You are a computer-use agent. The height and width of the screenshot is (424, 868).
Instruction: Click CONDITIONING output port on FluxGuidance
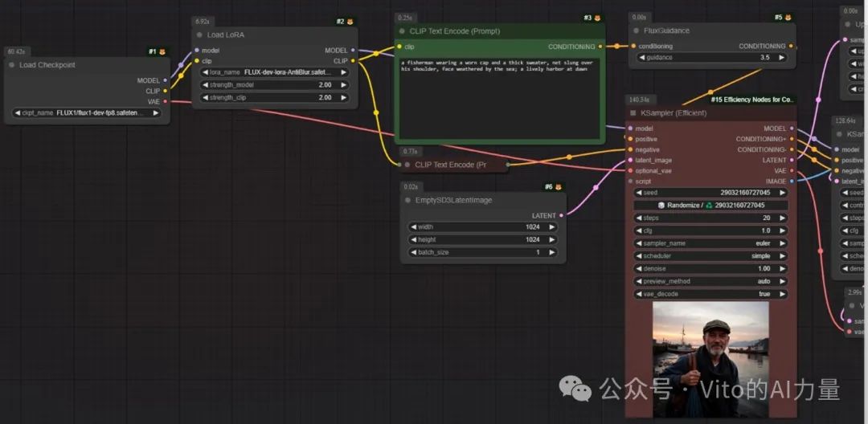(x=791, y=47)
